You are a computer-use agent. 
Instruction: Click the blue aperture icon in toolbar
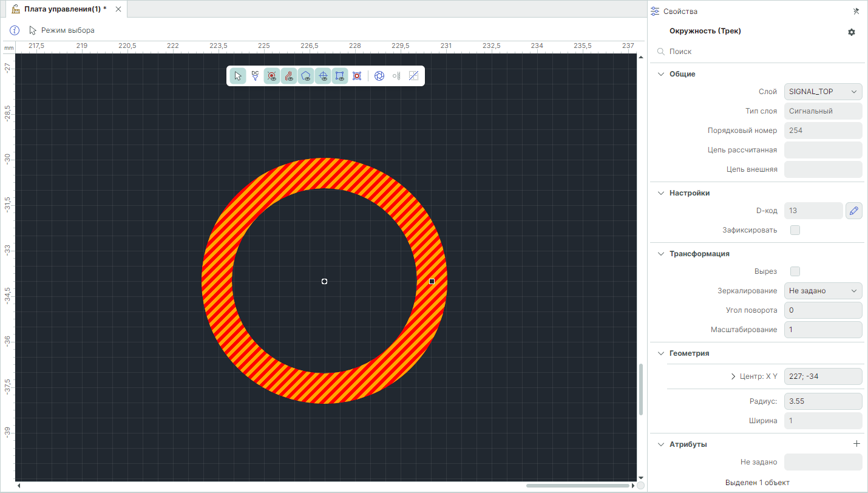[x=379, y=76]
